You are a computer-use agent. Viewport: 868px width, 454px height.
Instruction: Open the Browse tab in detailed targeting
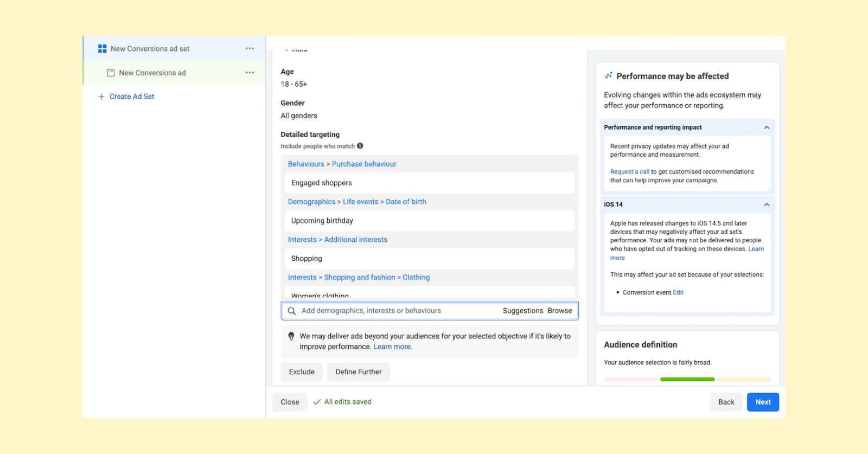click(x=559, y=311)
